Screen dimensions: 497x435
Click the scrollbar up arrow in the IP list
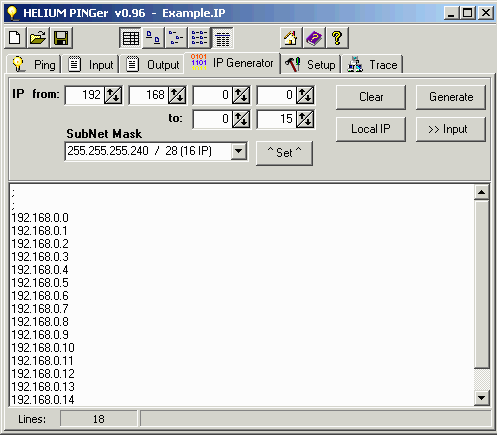pos(482,192)
